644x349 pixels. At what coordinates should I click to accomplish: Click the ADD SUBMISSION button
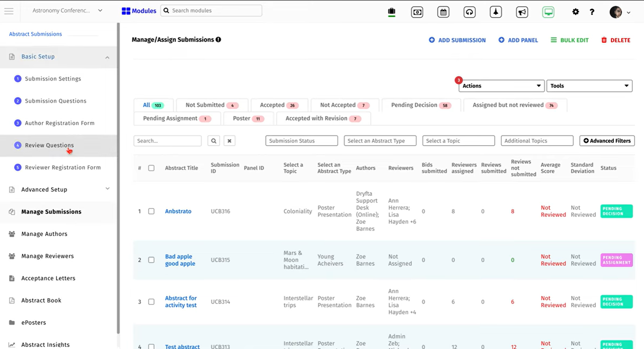[457, 40]
